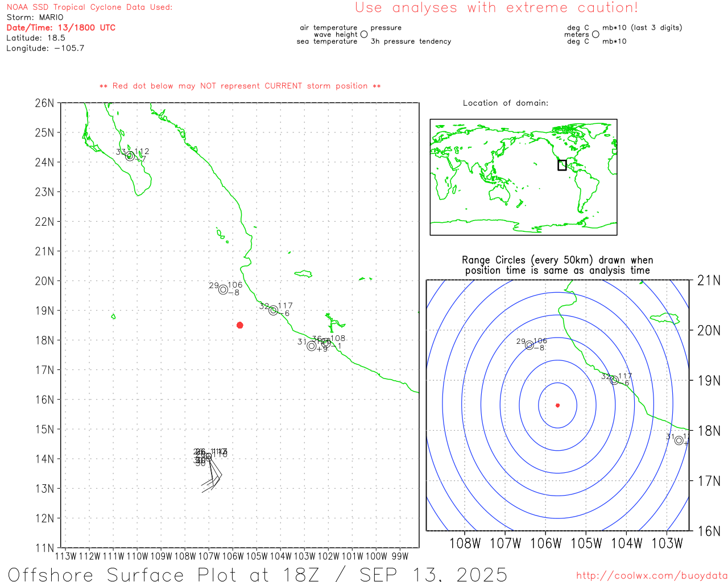The height and width of the screenshot is (582, 728).
Task: Click the red dot disclaimer text above map
Action: pos(240,86)
